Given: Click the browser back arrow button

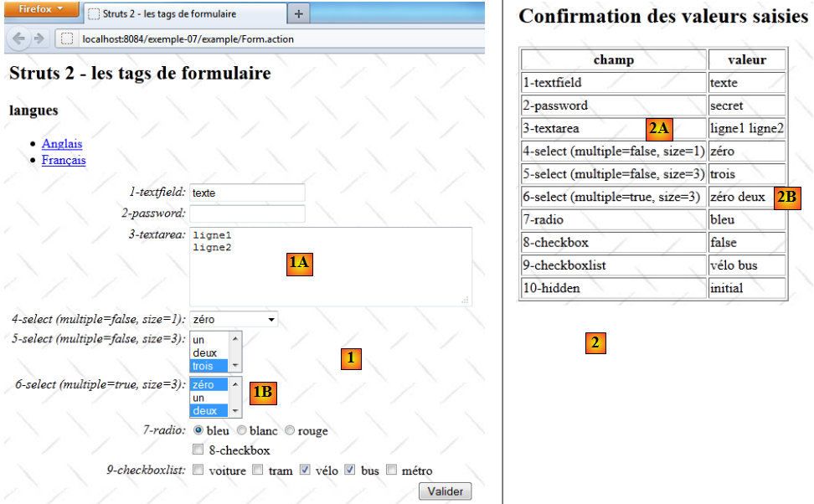Looking at the screenshot, I should point(19,39).
